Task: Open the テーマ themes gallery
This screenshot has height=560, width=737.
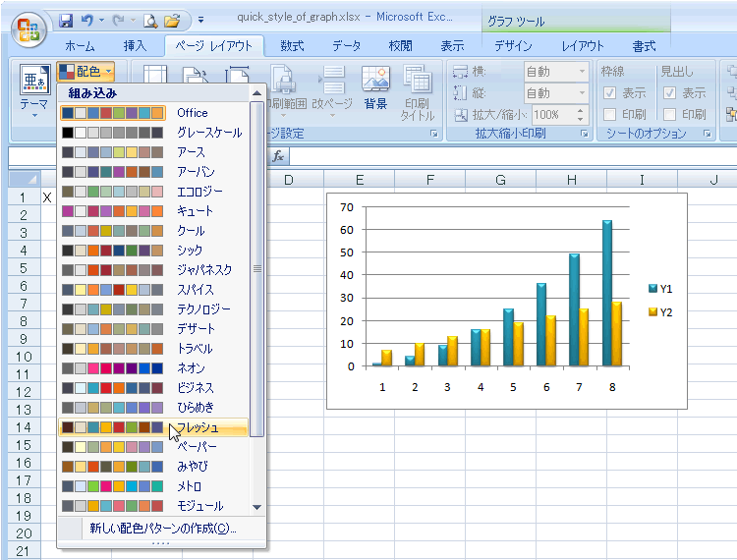Action: tap(33, 92)
